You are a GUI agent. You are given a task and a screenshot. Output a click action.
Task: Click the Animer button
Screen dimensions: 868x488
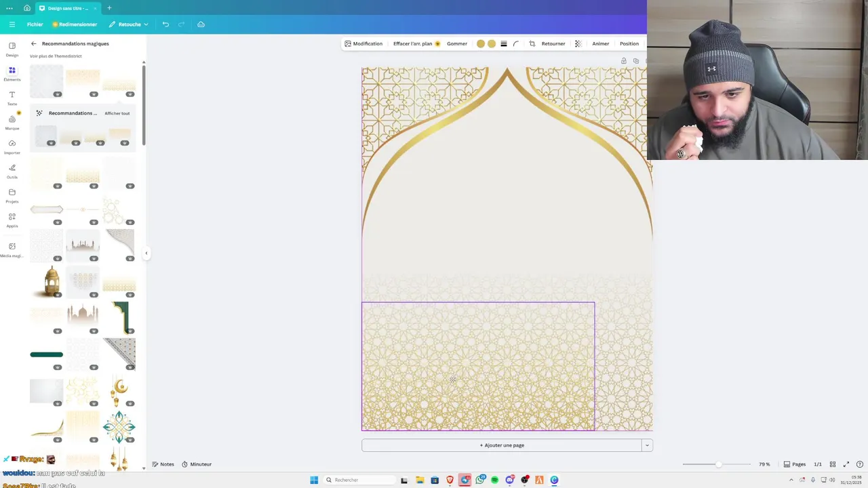click(601, 43)
